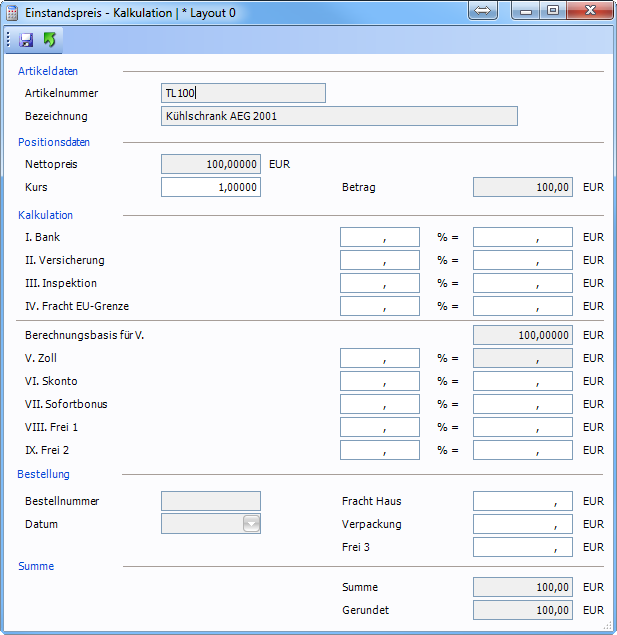The height and width of the screenshot is (635, 617).
Task: Click the Kurs input field
Action: 211,187
